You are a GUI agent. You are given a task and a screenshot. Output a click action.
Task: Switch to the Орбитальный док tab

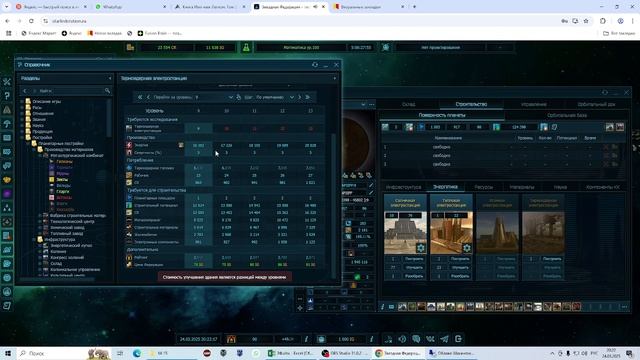coord(596,104)
